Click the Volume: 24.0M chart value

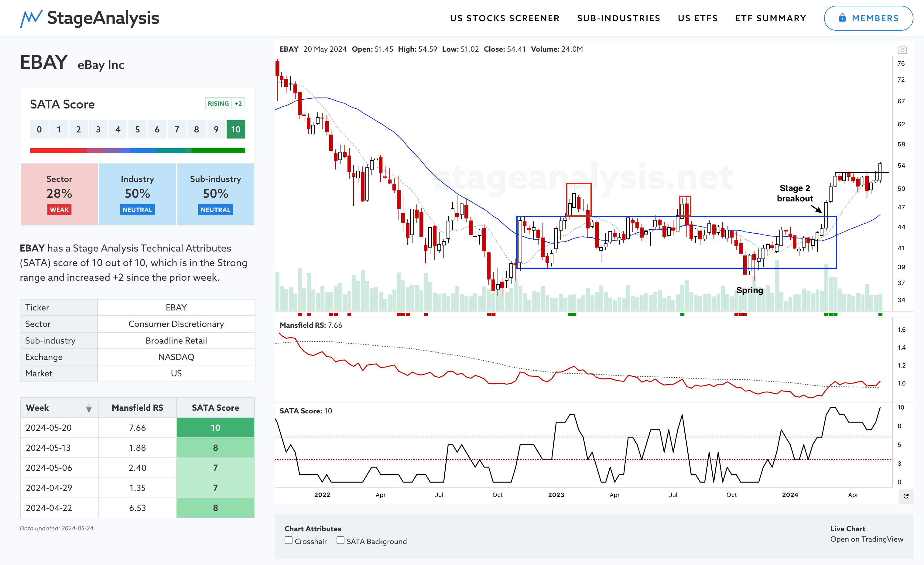coord(557,49)
